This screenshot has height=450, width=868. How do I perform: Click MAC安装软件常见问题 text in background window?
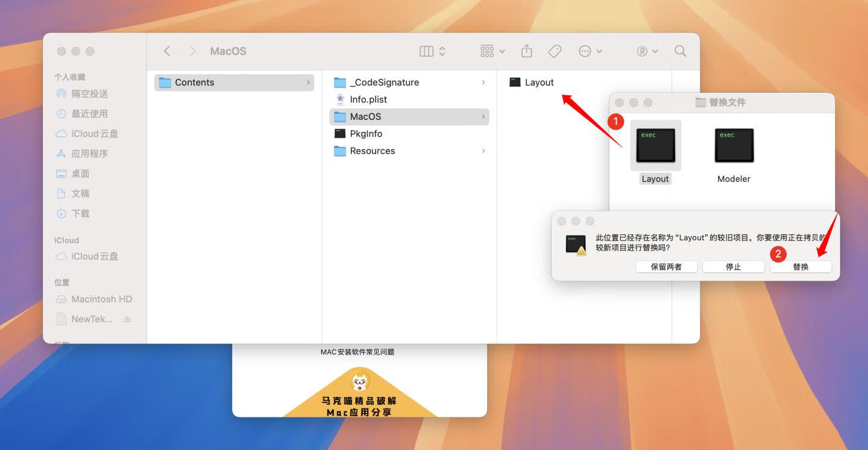(357, 352)
